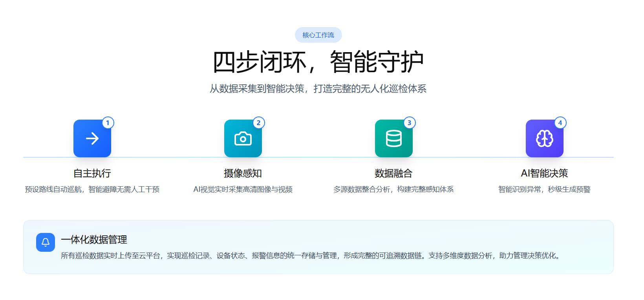644x300 pixels.
Task: Click the blue arrow icon for 自主执行
Action: tap(92, 138)
